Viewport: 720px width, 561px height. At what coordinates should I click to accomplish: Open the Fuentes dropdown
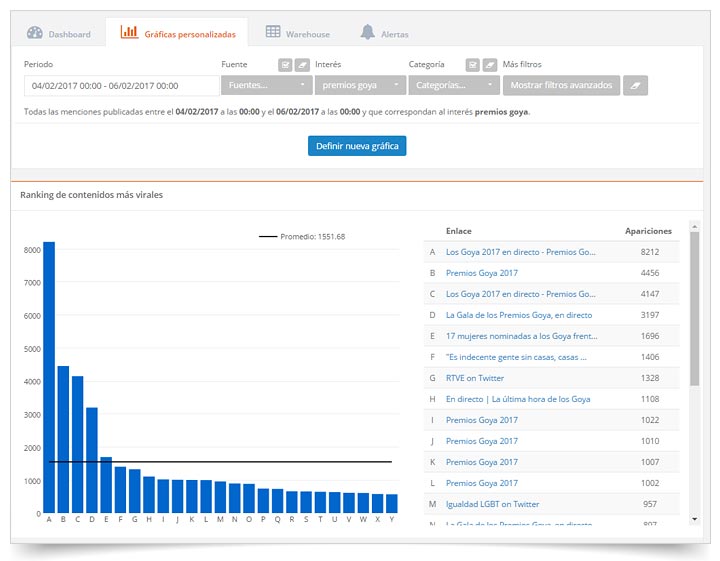(267, 85)
